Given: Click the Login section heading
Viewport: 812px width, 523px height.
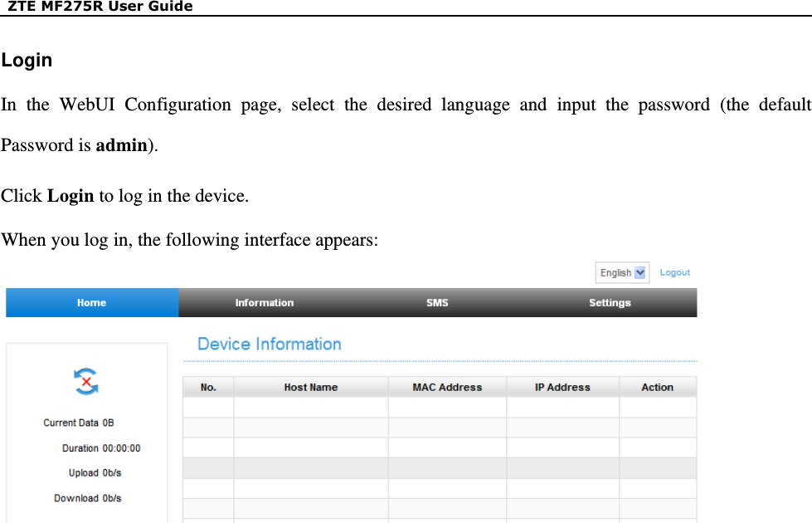Looking at the screenshot, I should pyautogui.click(x=27, y=61).
